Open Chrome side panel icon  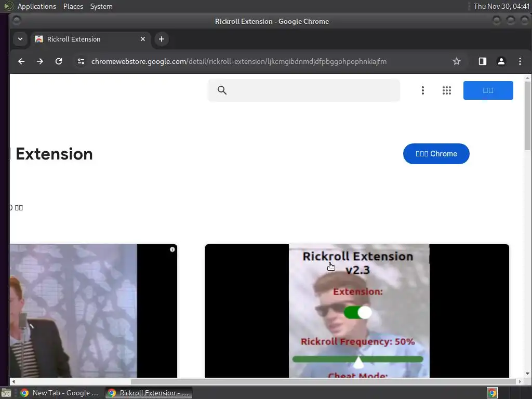[x=482, y=61]
